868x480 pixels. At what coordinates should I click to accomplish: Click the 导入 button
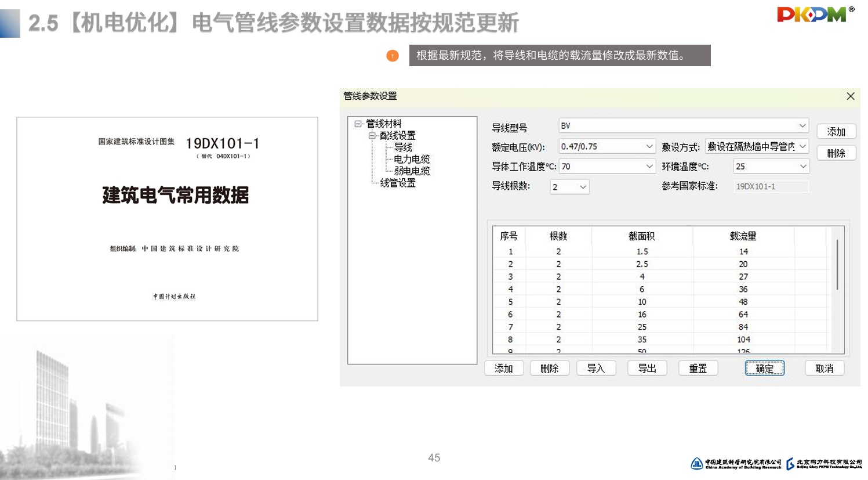(x=595, y=369)
